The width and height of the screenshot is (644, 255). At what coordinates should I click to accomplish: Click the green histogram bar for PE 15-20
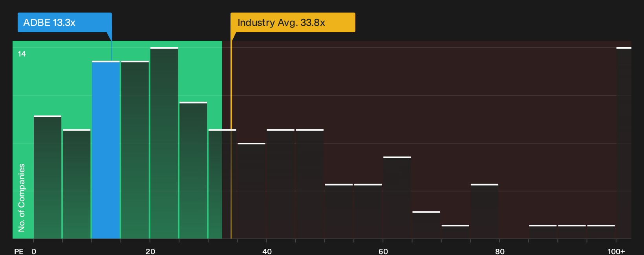click(x=135, y=150)
